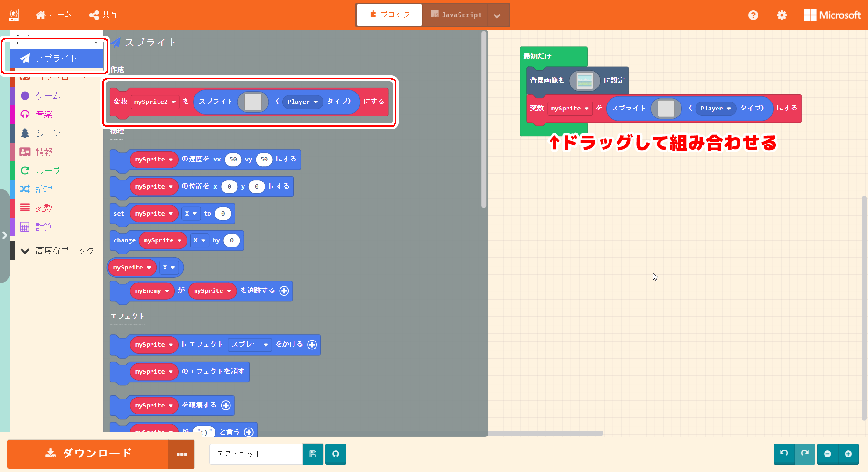
Task: Zoom out of the workspace
Action: pyautogui.click(x=827, y=454)
